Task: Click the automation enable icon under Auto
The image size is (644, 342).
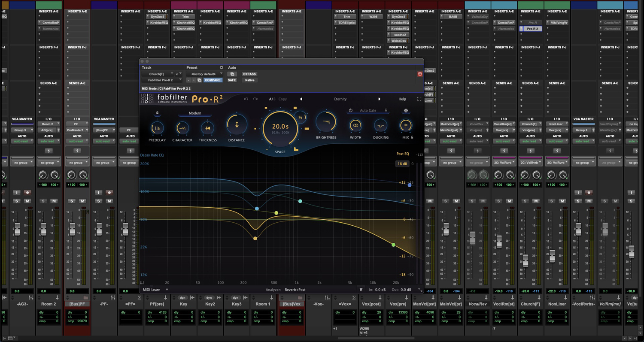Action: tap(232, 74)
